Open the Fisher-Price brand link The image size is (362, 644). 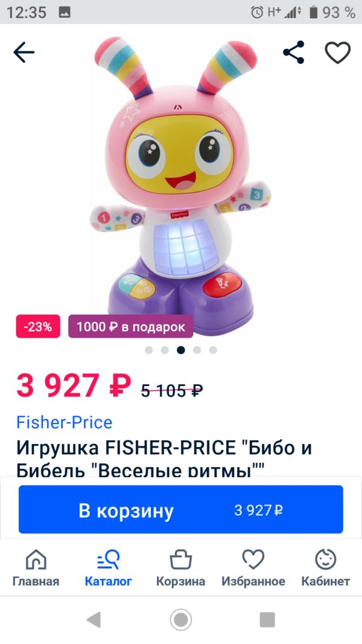pyautogui.click(x=65, y=422)
